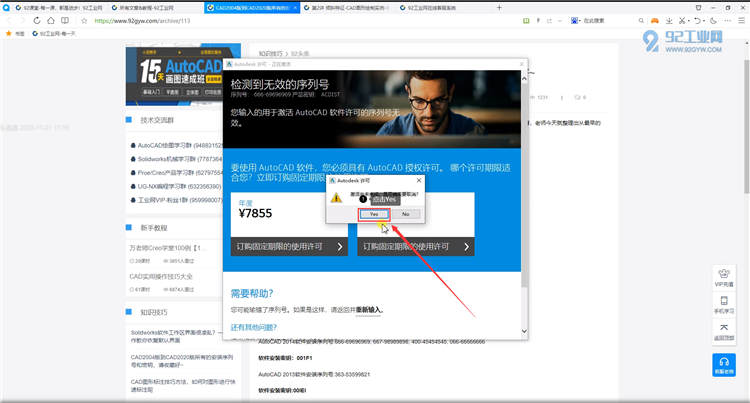Open the downloads arrow icon
750x403 pixels.
[x=669, y=21]
